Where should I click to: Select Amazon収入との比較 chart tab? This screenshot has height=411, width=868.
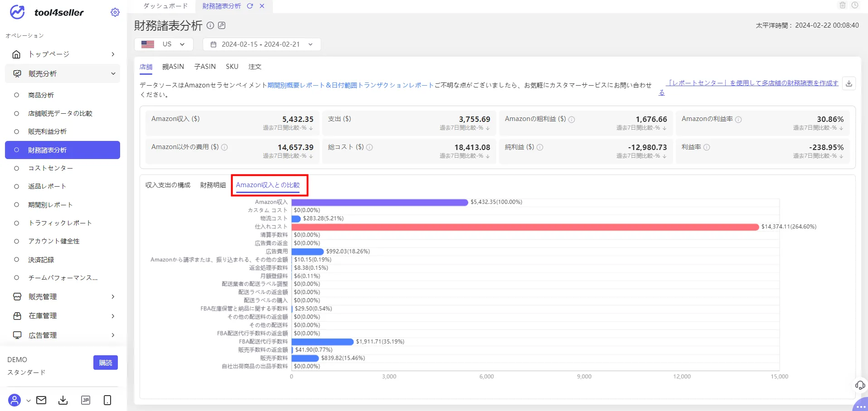(268, 185)
